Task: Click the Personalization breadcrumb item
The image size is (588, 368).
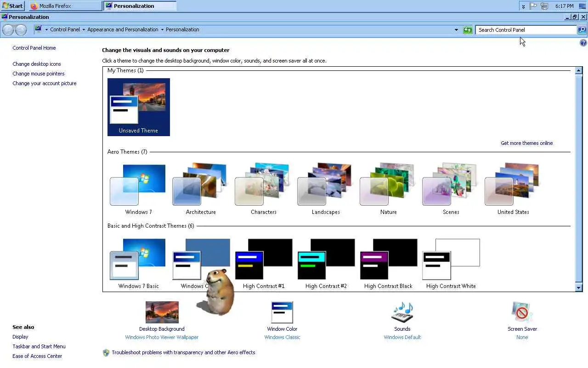Action: [182, 29]
